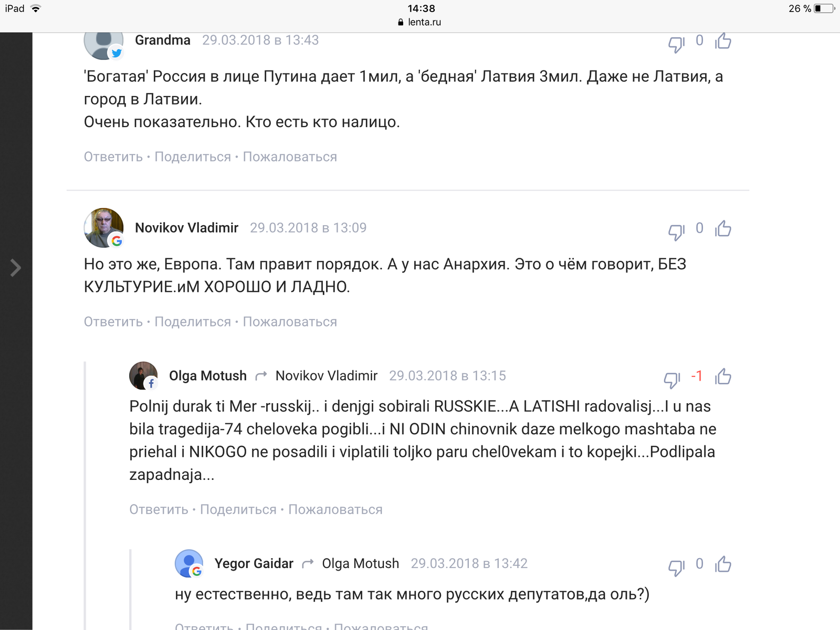Tap Поделиться under Grandma's comment

(193, 157)
